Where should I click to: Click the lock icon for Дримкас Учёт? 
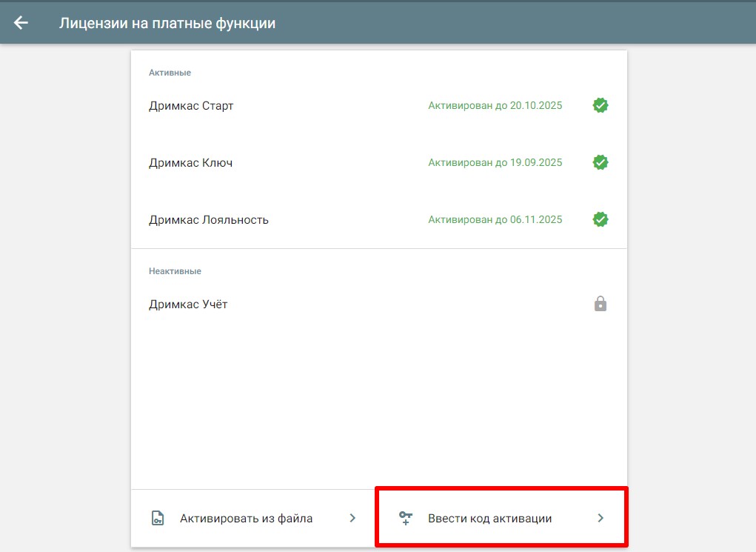(x=601, y=304)
